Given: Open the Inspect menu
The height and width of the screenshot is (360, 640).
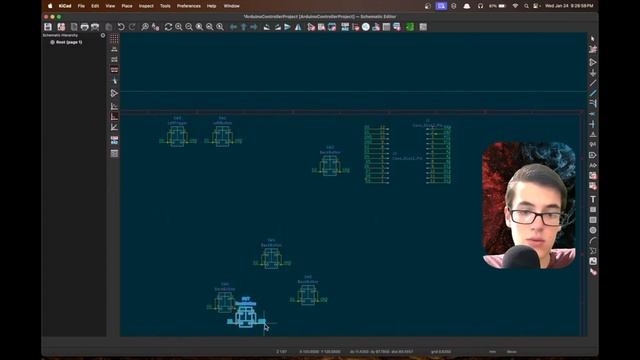Looking at the screenshot, I should [x=146, y=6].
